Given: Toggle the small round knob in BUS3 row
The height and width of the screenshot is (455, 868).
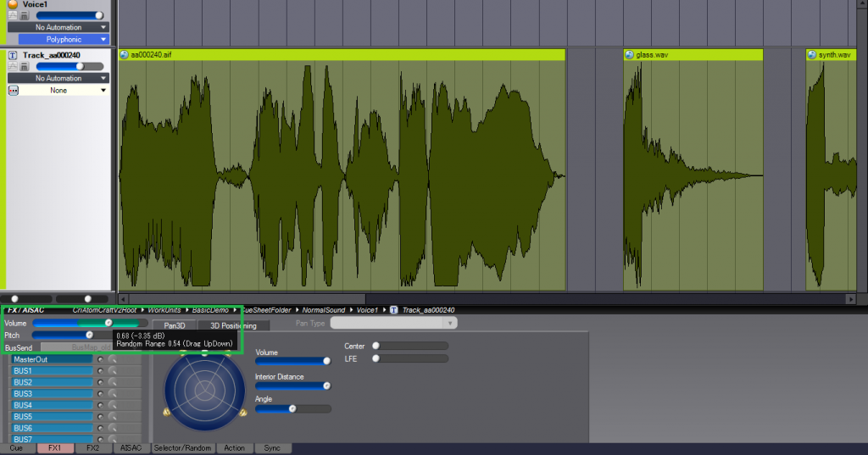Looking at the screenshot, I should click(100, 394).
